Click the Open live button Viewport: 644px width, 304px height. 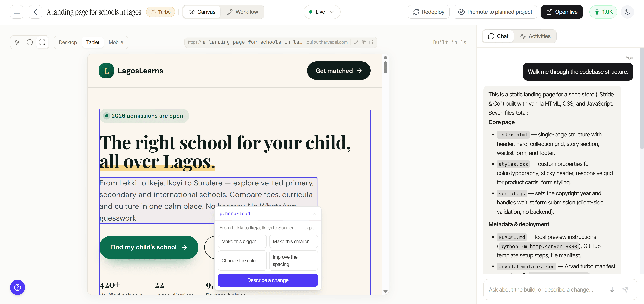pos(561,12)
